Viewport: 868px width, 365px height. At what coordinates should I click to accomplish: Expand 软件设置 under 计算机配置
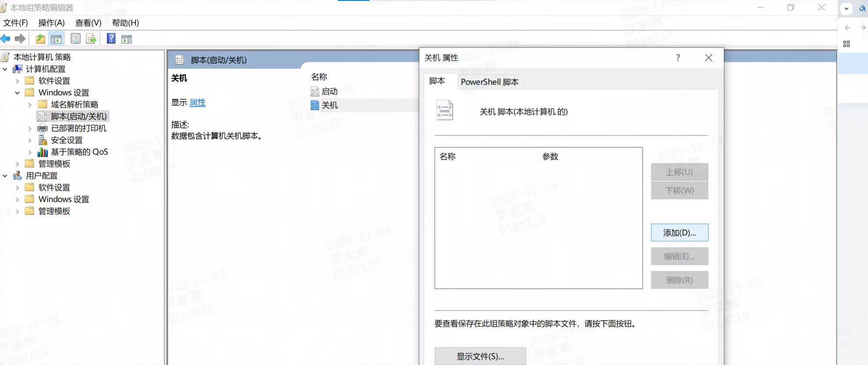17,81
